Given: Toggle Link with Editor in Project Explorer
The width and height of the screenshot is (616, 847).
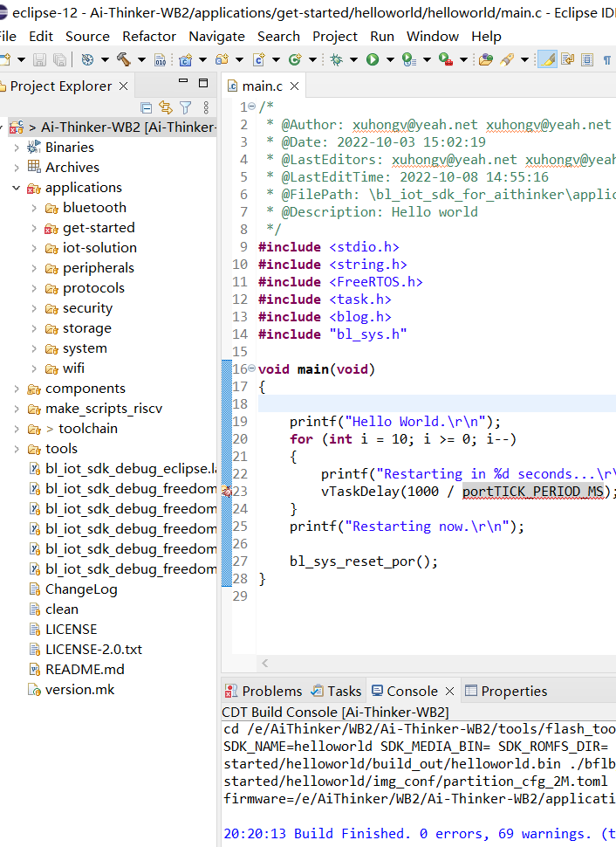Looking at the screenshot, I should [166, 107].
